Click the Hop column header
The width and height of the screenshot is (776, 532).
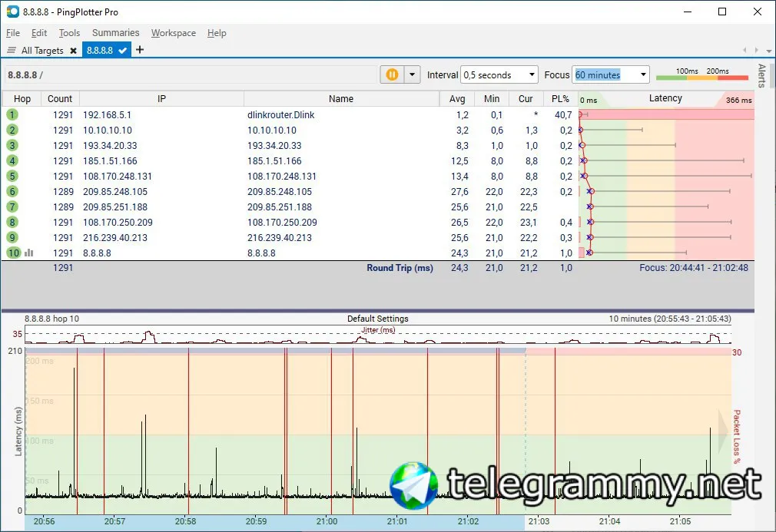(22, 99)
